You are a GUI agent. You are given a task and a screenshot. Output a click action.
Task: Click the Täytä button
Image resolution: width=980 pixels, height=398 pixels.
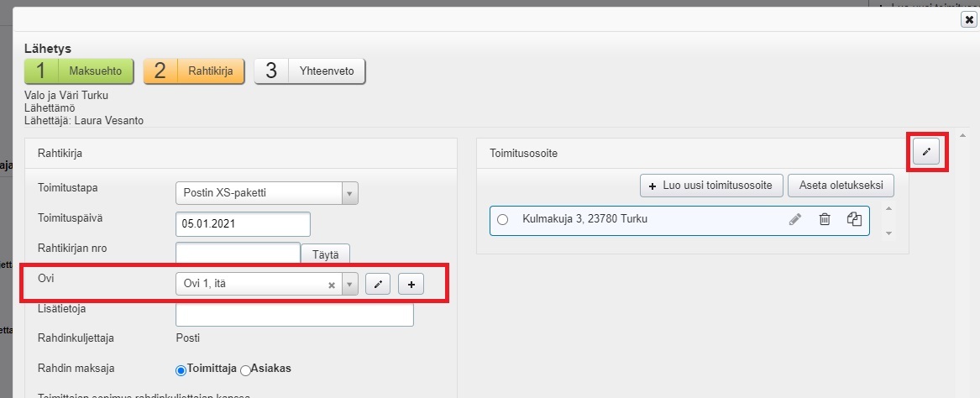click(x=325, y=254)
